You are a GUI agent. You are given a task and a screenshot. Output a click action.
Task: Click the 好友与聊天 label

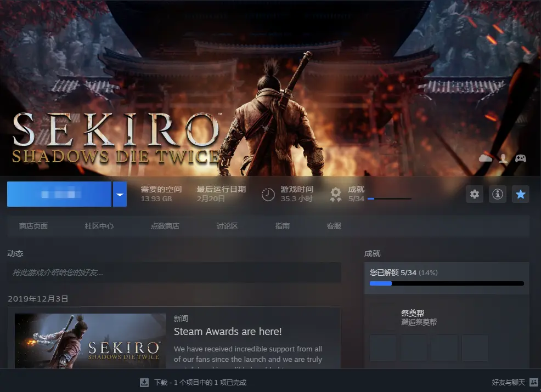pos(508,382)
